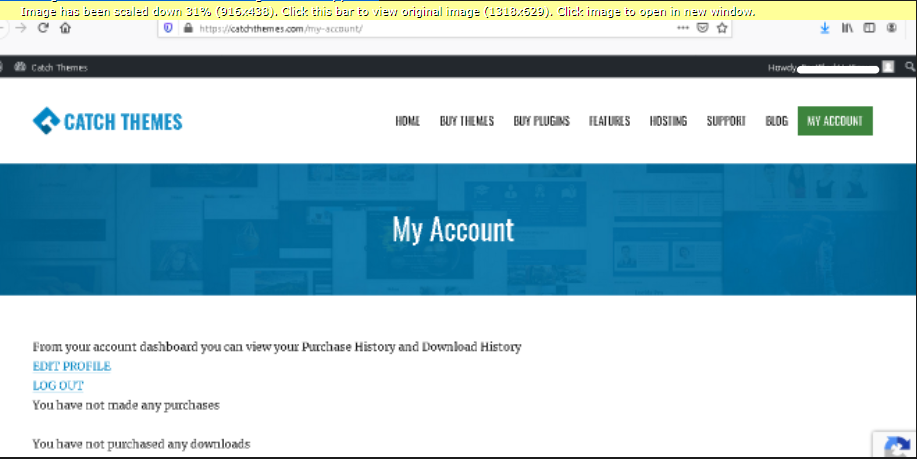Click the green MY ACCOUNT button

(x=835, y=121)
